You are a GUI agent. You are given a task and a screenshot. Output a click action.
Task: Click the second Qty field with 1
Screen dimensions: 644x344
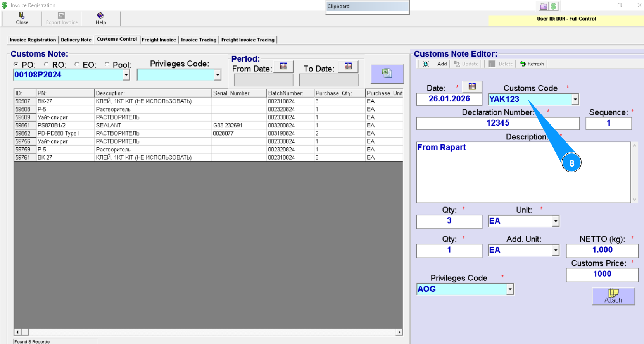[449, 250]
